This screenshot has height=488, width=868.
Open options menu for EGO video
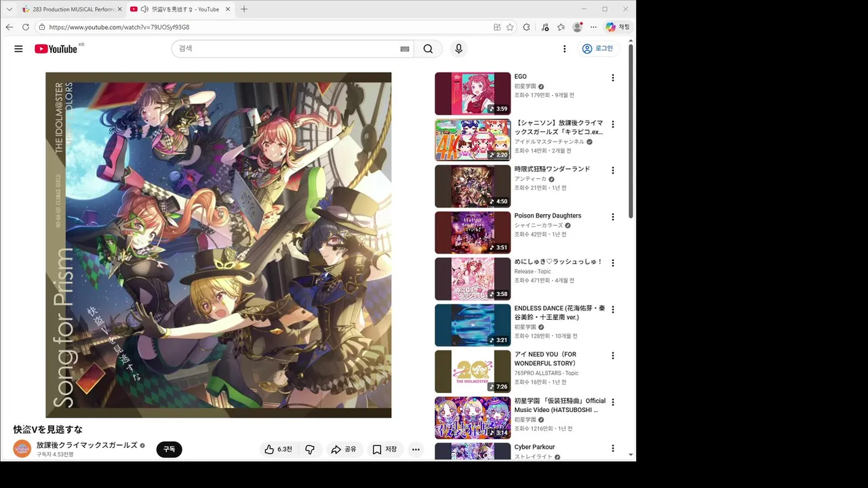(x=612, y=78)
